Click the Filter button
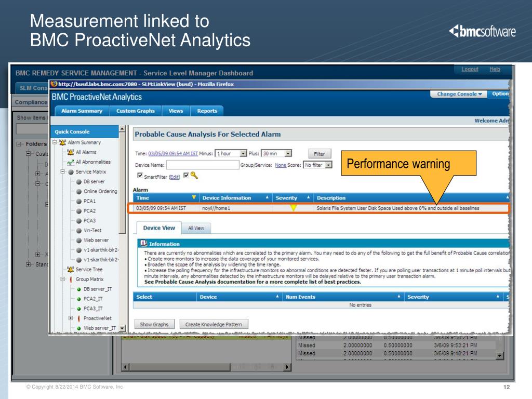The image size is (532, 399). 320,154
